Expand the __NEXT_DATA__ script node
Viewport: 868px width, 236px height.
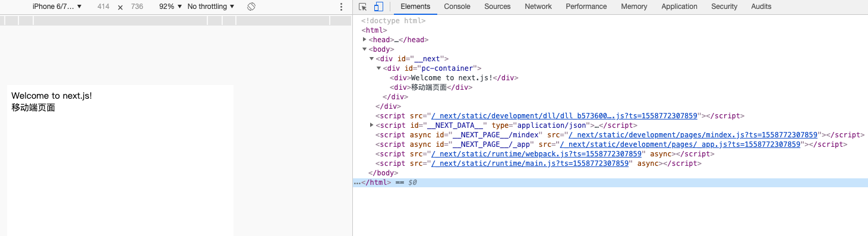pos(372,125)
